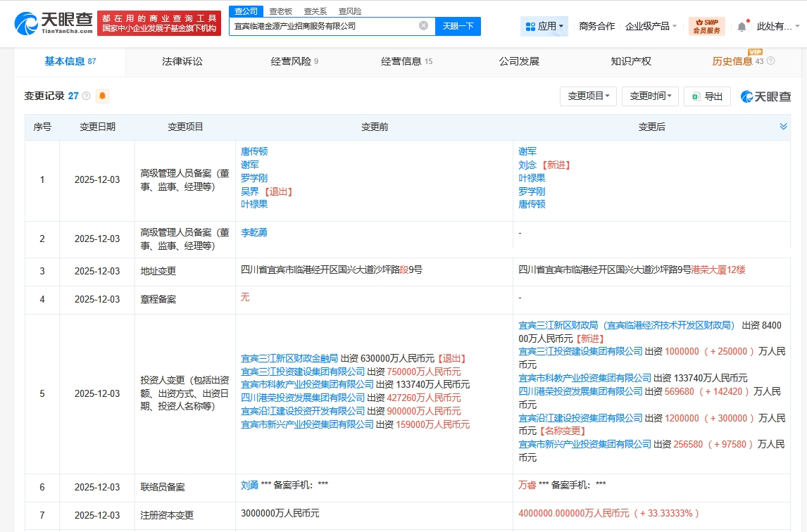The height and width of the screenshot is (532, 807).
Task: Expand the 变更时间 filter dropdown
Action: click(x=649, y=96)
